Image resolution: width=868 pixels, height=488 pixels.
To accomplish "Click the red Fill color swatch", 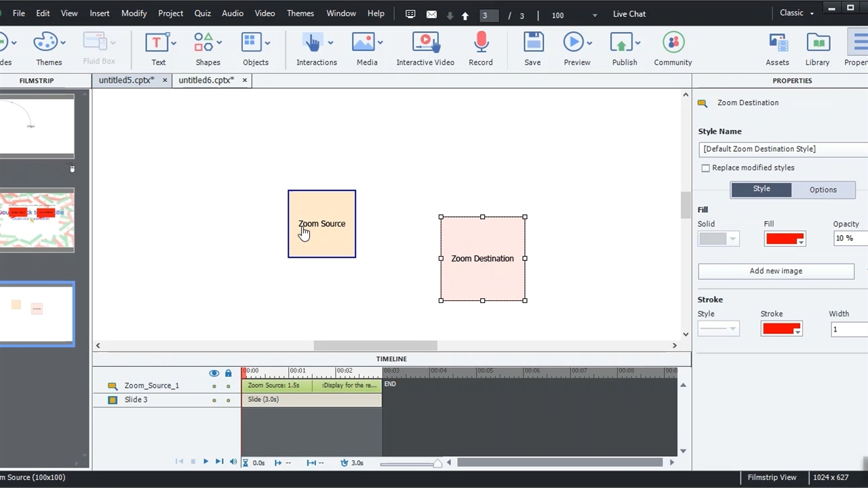I will (x=785, y=239).
